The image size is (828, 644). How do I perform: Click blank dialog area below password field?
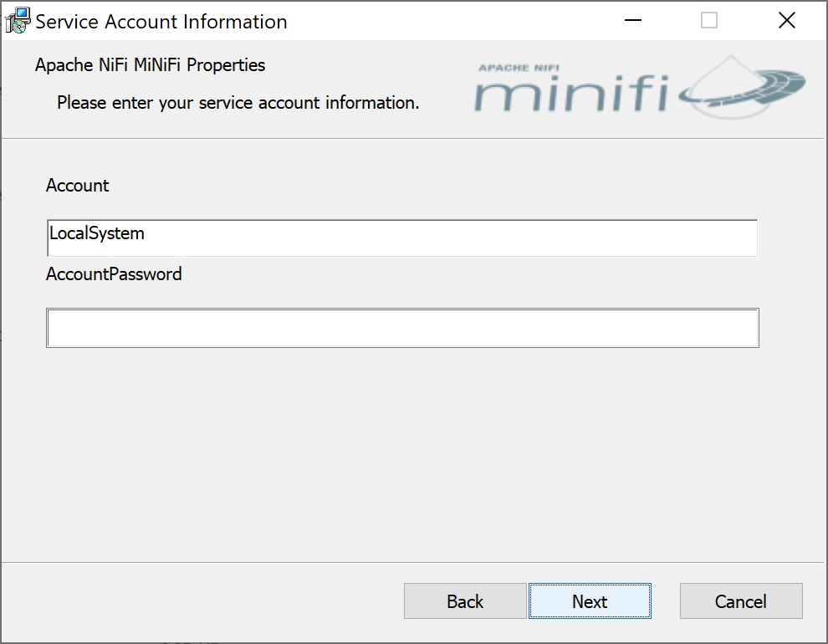pyautogui.click(x=401, y=452)
